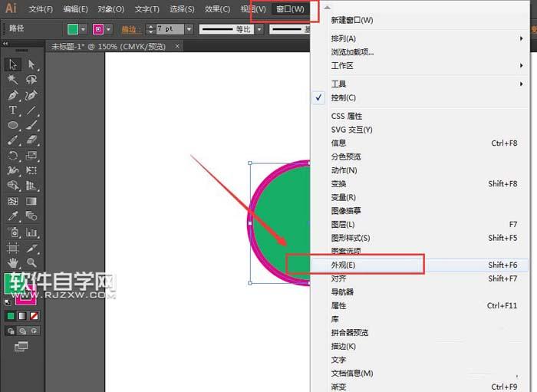
Task: Enable Draw Behind mode
Action: [x=22, y=331]
